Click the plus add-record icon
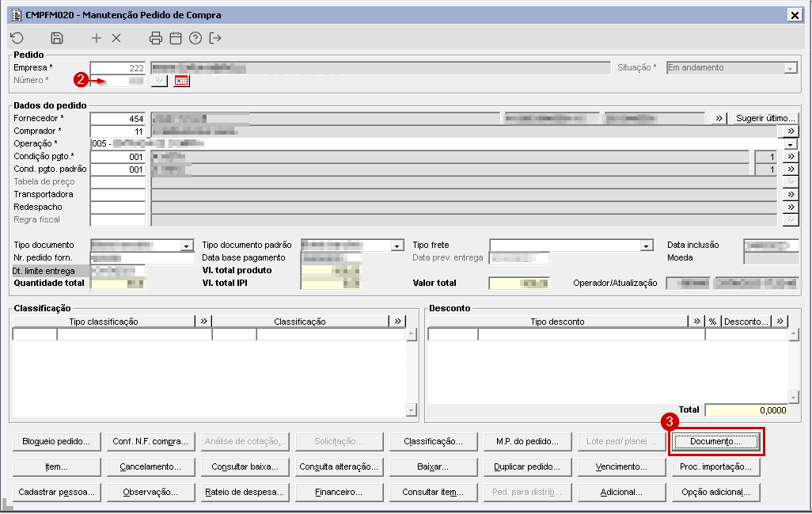 pos(97,38)
